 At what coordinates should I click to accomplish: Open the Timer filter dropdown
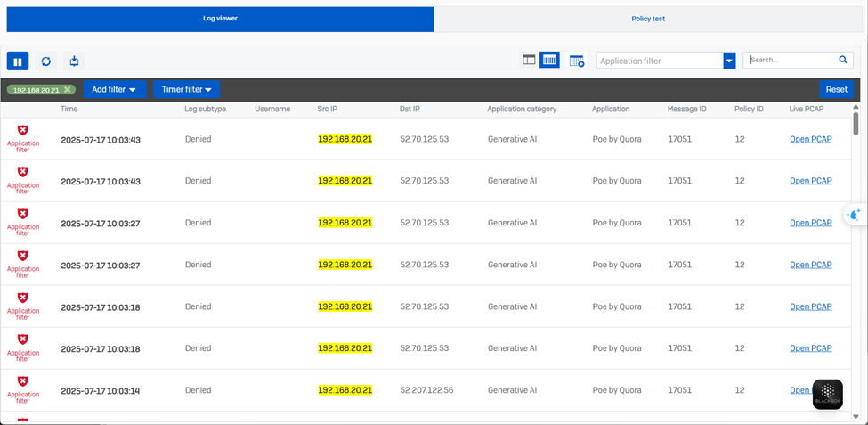186,89
